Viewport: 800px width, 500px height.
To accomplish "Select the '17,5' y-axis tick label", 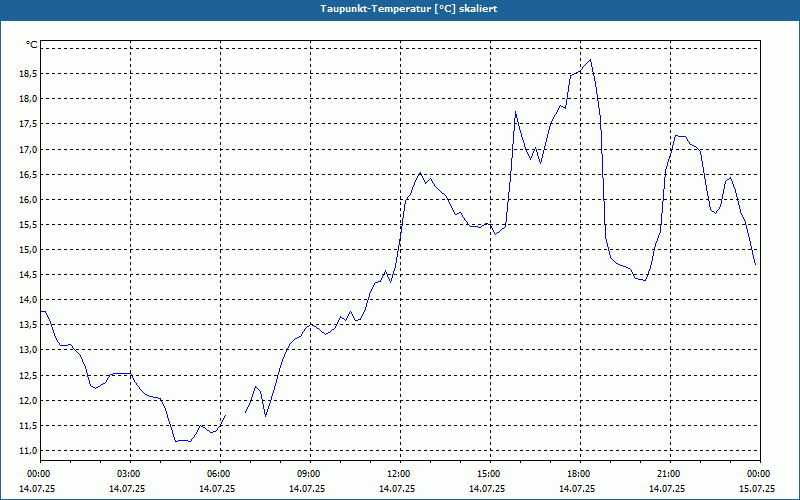I will [x=28, y=124].
